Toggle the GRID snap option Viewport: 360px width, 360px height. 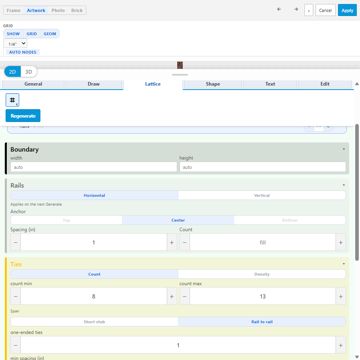pyautogui.click(x=32, y=34)
